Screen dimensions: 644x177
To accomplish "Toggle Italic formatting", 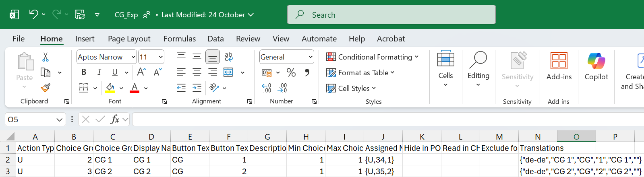I will 99,72.
